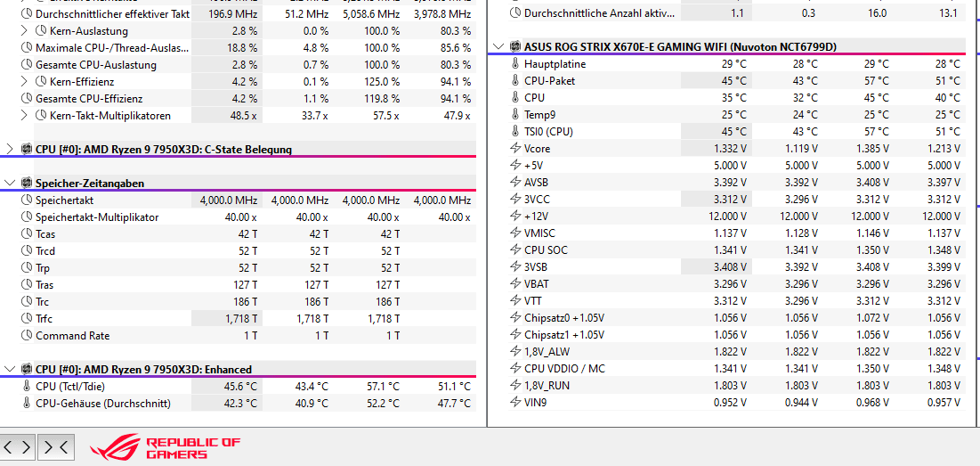Click the thermometer icon next to CPU-Paket
Screen dimensions: 980x466
click(515, 81)
